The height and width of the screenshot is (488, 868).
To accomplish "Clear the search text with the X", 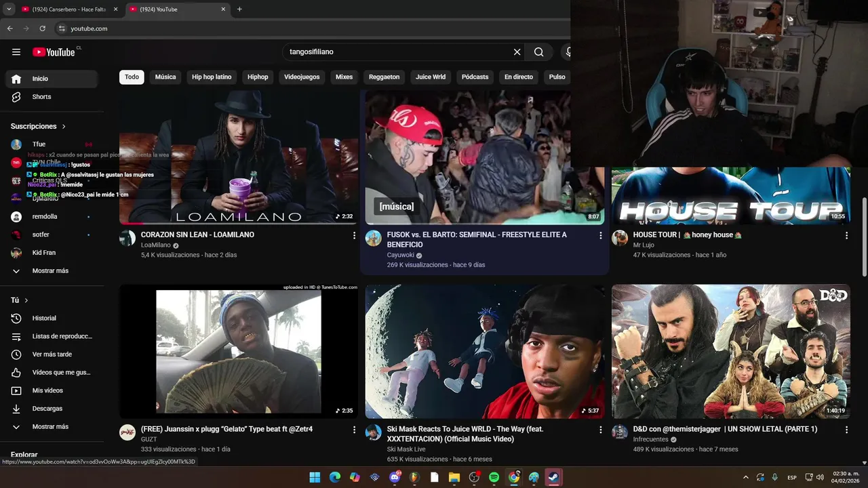I will [x=517, y=52].
